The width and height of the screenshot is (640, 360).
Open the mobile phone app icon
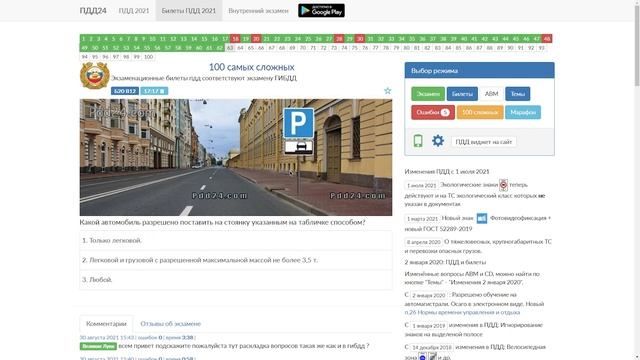coord(418,141)
